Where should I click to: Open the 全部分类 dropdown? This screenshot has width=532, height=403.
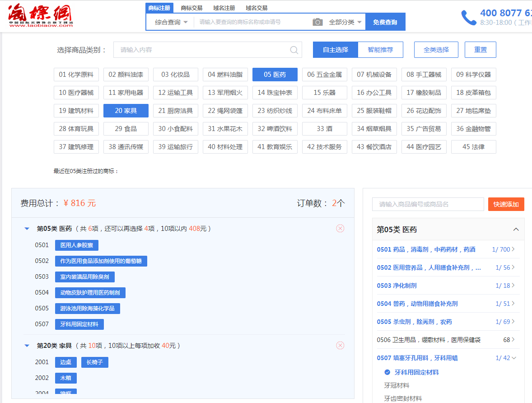pos(345,22)
